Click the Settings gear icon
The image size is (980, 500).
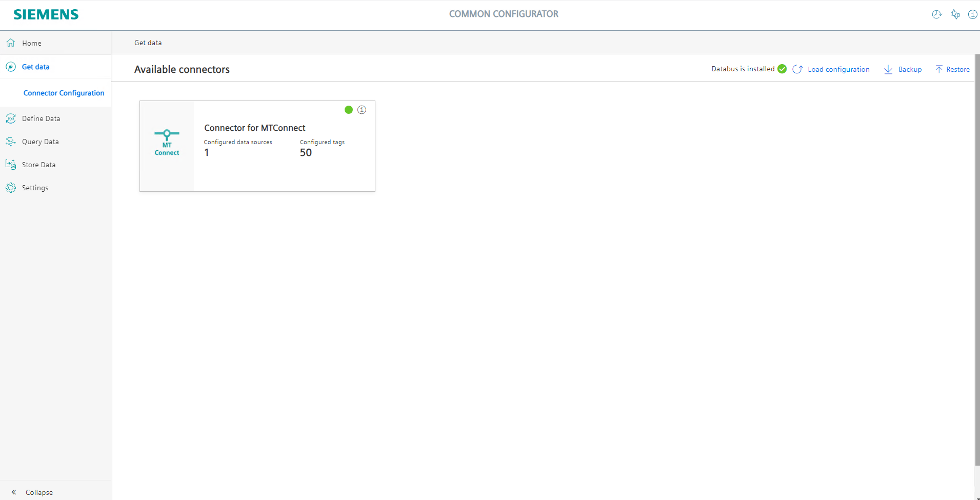pos(11,188)
